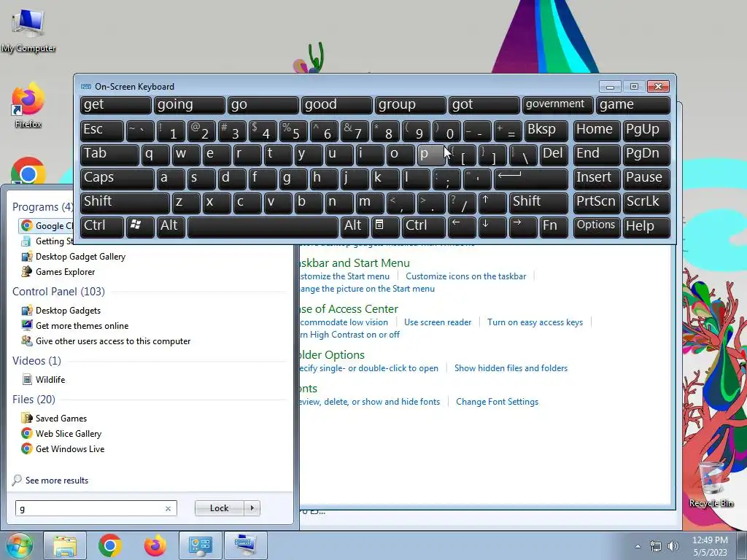Toggle the Fn key

coord(554,226)
